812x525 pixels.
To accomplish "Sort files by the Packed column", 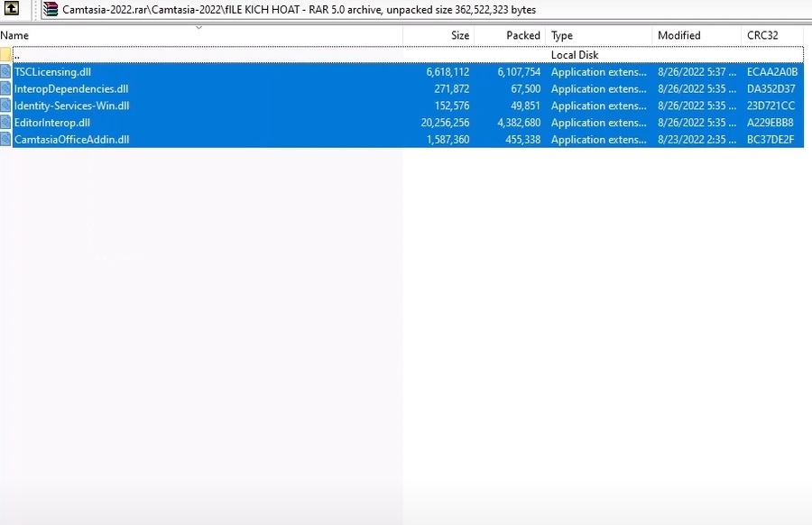I will click(523, 35).
